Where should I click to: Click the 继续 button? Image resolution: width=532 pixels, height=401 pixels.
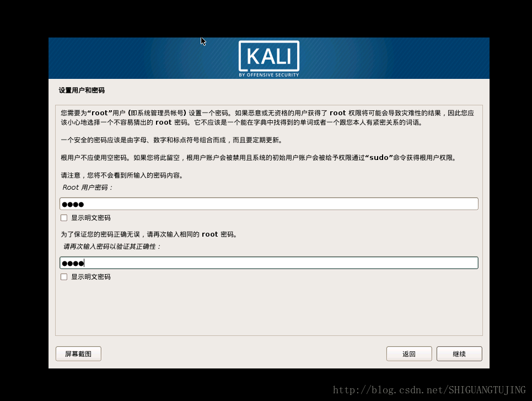pos(459,354)
